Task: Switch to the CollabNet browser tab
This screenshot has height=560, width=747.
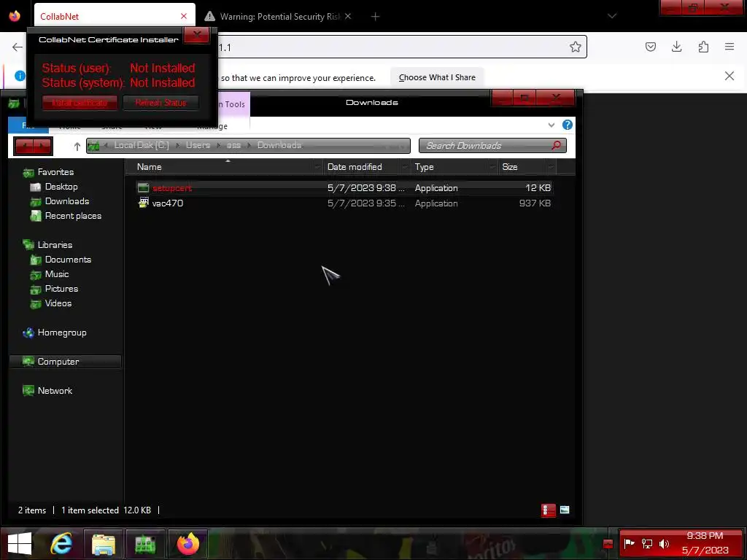Action: [x=109, y=16]
